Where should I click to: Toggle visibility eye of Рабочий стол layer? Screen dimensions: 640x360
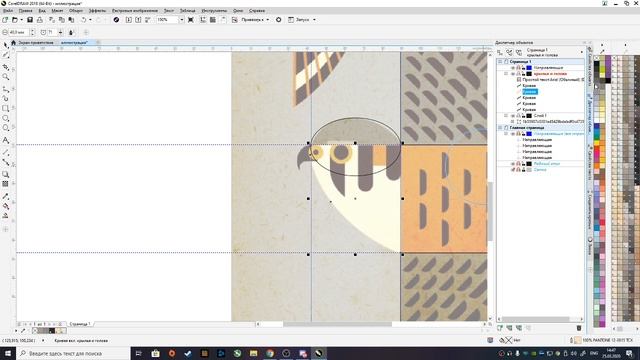coord(513,164)
